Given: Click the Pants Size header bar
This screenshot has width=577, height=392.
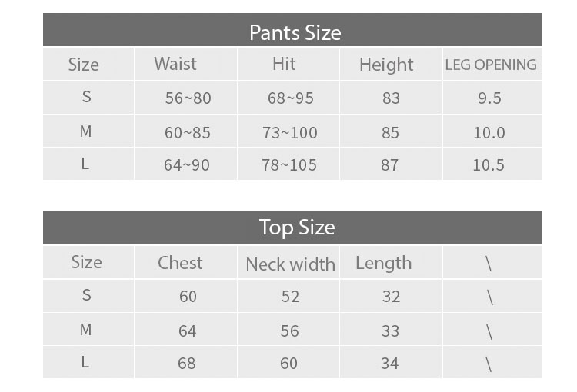Looking at the screenshot, I should (292, 30).
